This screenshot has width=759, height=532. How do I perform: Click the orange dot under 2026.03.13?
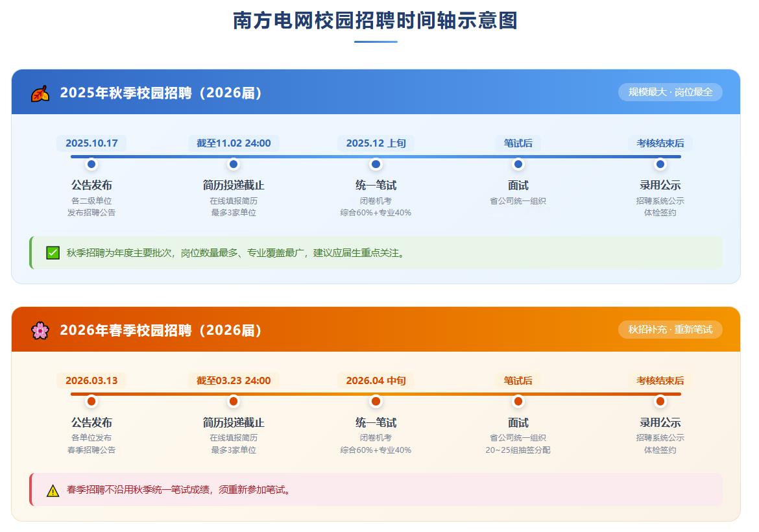point(91,402)
